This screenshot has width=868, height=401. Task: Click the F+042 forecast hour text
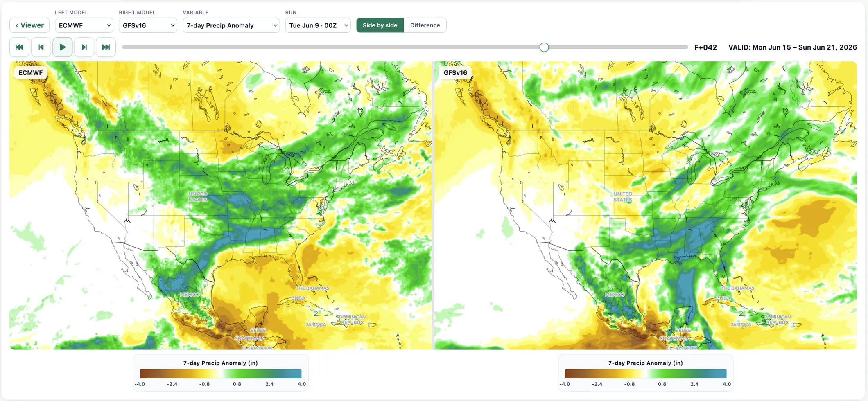705,47
